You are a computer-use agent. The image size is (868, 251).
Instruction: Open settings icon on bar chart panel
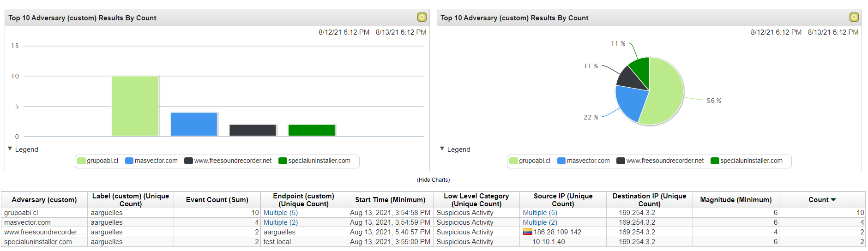[x=422, y=17]
